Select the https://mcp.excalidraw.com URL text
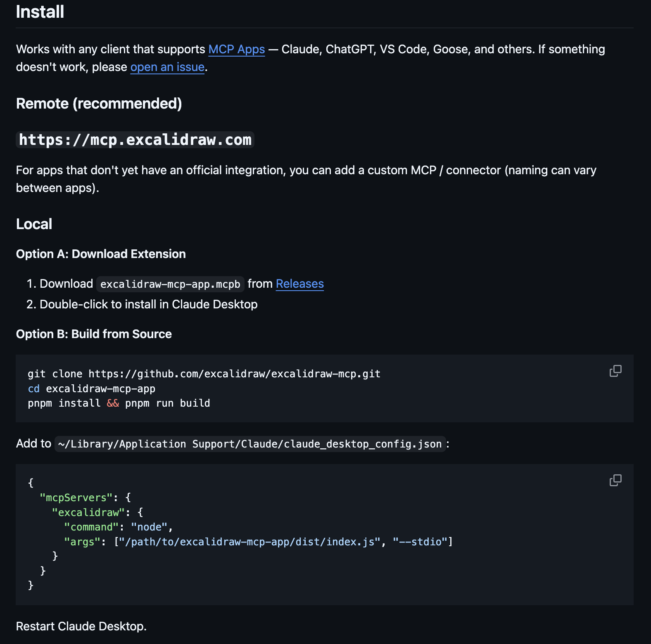Image resolution: width=651 pixels, height=644 pixels. pyautogui.click(x=135, y=140)
